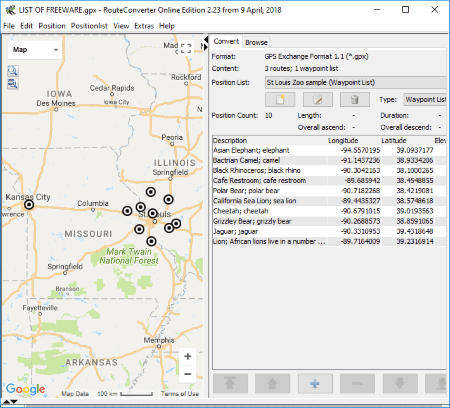Toggle fullscreen map view icon
The width and height of the screenshot is (450, 408).
tap(185, 48)
